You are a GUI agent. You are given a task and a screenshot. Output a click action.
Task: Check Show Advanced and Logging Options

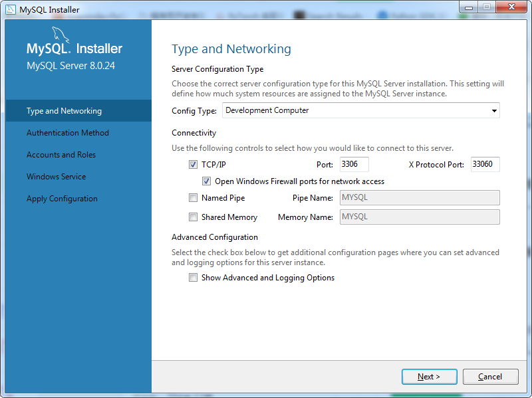[193, 278]
